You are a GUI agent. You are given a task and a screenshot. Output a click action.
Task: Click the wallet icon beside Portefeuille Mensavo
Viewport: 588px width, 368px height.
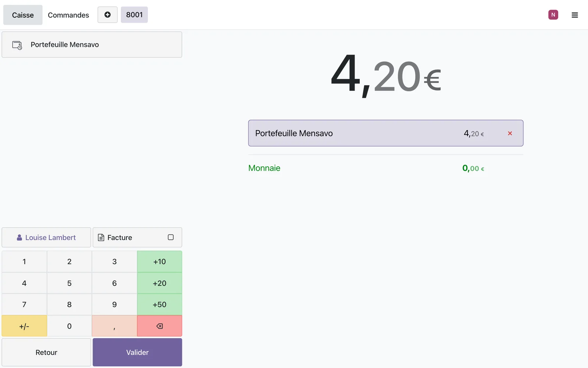[x=17, y=45]
